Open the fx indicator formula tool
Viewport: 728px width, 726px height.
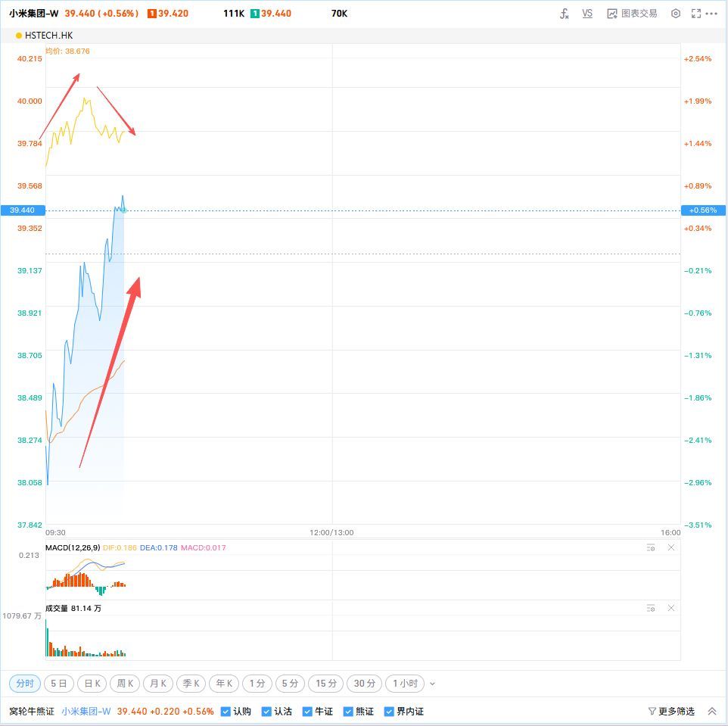(x=564, y=14)
